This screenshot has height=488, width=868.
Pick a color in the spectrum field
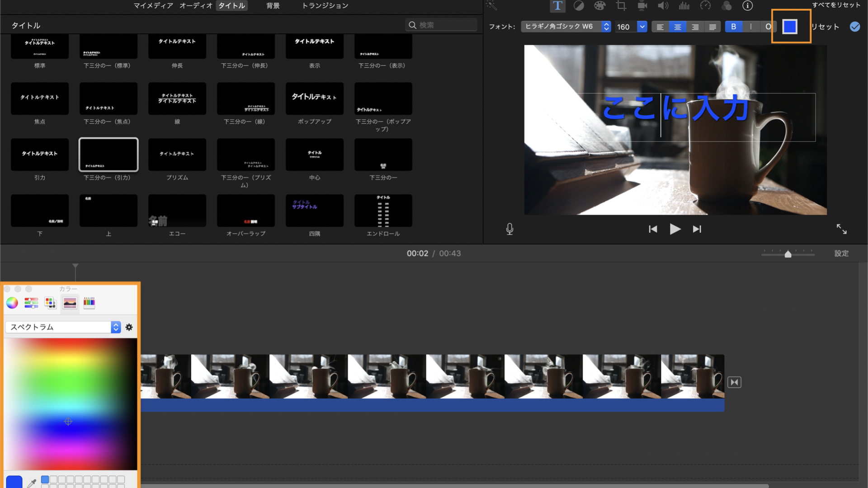[x=71, y=404]
